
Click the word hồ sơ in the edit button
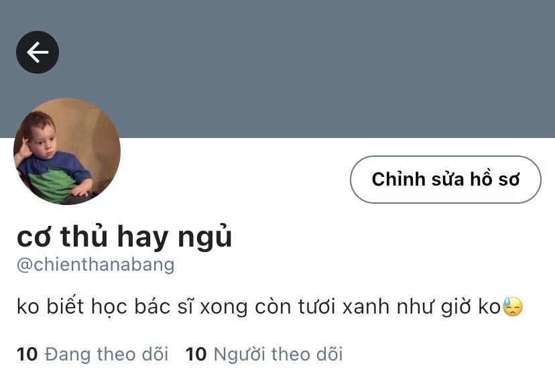(495, 179)
